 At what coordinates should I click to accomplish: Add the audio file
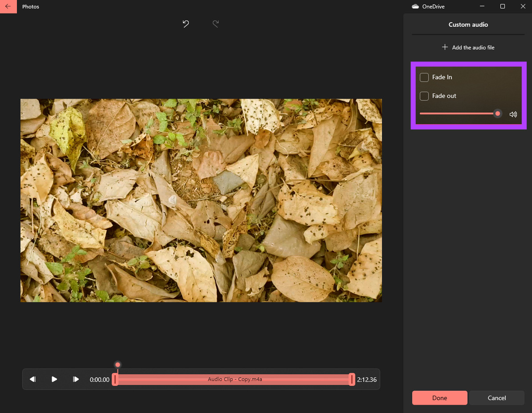pos(468,48)
